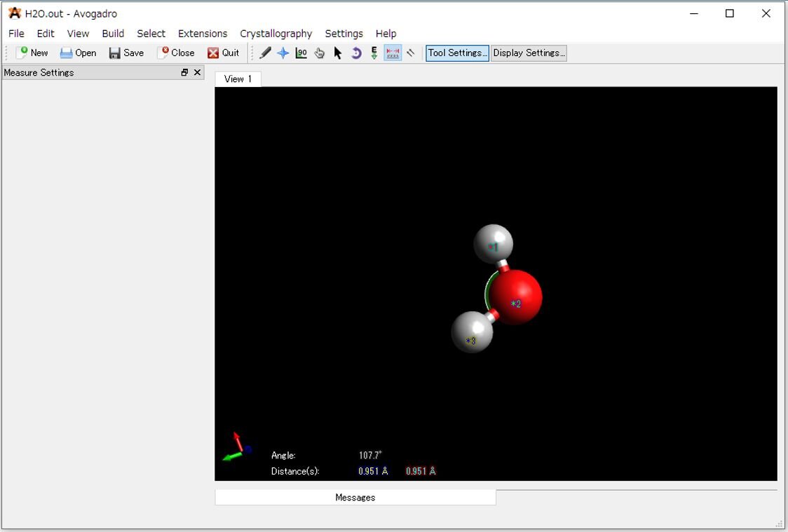Select the Draw tool

[265, 53]
